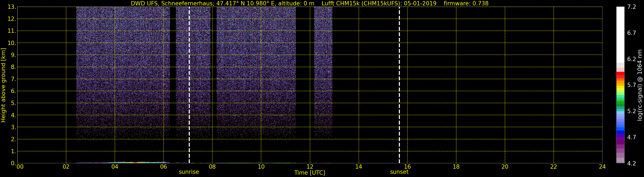
Task: Click the height axis tick label 1.
Action: 13,151
